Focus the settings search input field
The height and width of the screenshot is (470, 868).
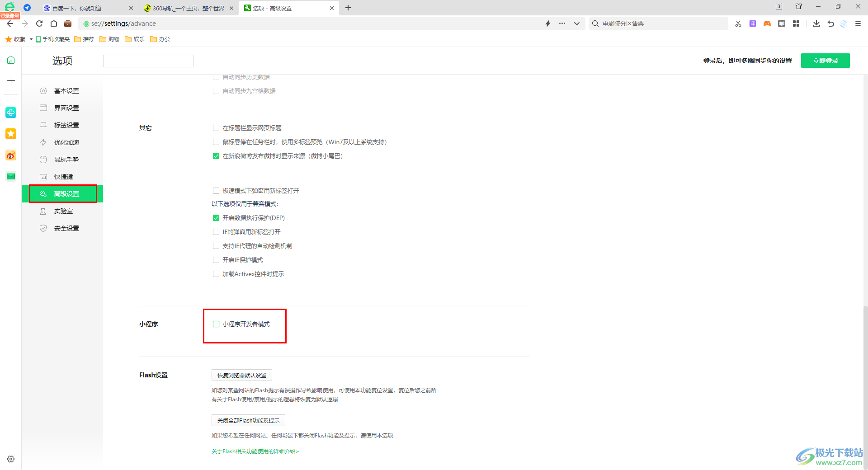[x=148, y=61]
